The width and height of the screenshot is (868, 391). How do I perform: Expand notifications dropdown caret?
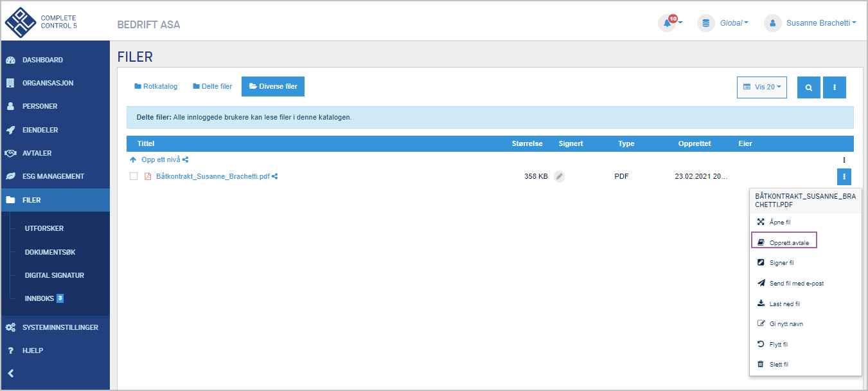click(x=680, y=23)
